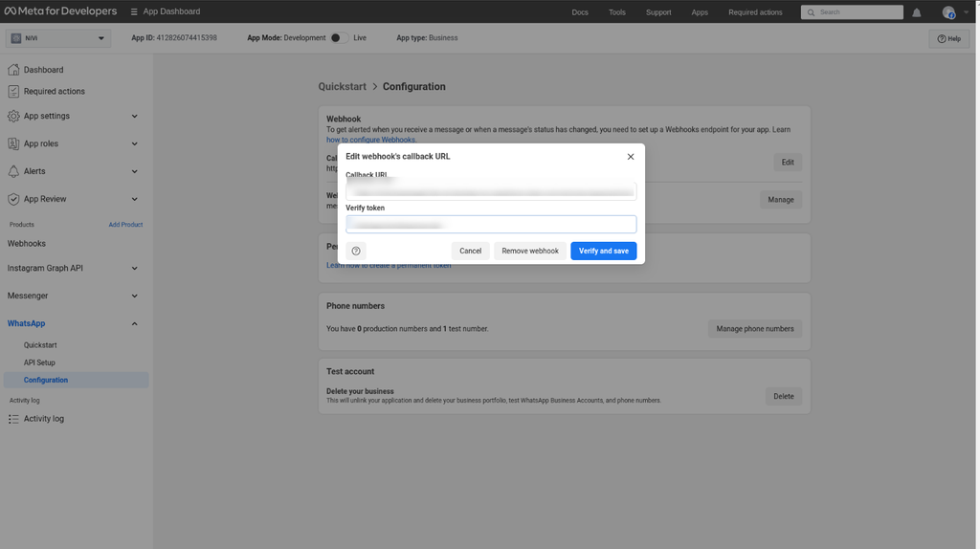Image resolution: width=980 pixels, height=549 pixels.
Task: Click the WhatsApp sidebar label
Action: click(x=26, y=323)
